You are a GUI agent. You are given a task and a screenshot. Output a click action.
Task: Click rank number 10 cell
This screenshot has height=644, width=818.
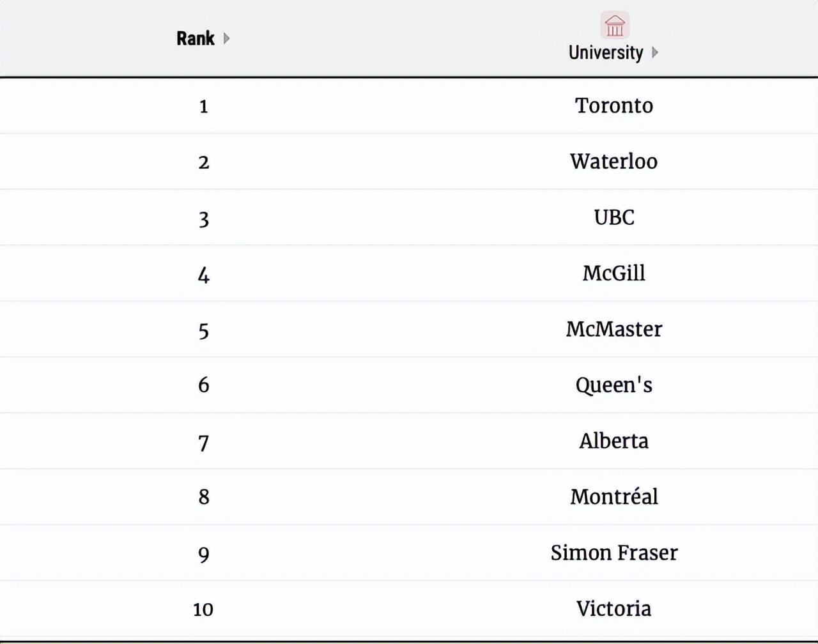coord(203,609)
